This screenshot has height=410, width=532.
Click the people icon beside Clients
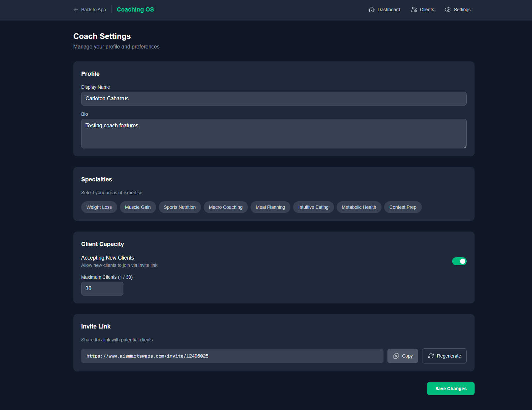pyautogui.click(x=414, y=10)
